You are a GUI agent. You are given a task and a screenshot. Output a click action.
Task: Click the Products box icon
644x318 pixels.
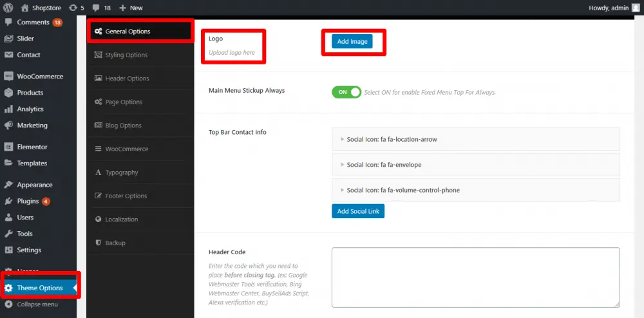8,93
